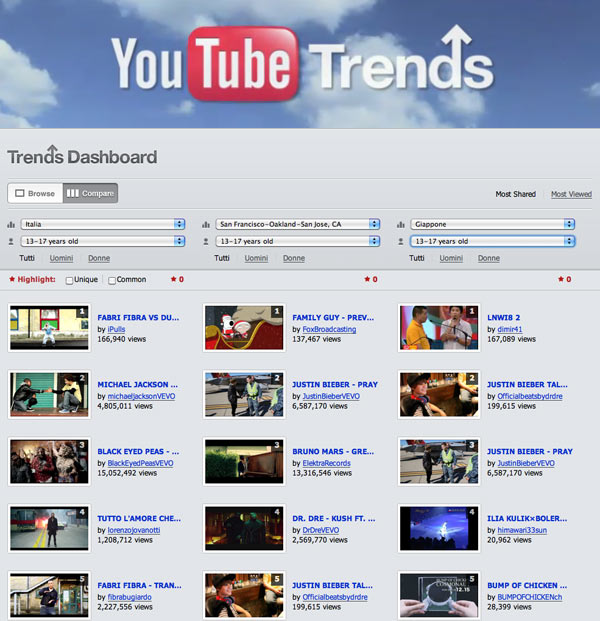Open the FABRI FIBRA VS DU... title link
This screenshot has height=621, width=600.
[x=138, y=318]
